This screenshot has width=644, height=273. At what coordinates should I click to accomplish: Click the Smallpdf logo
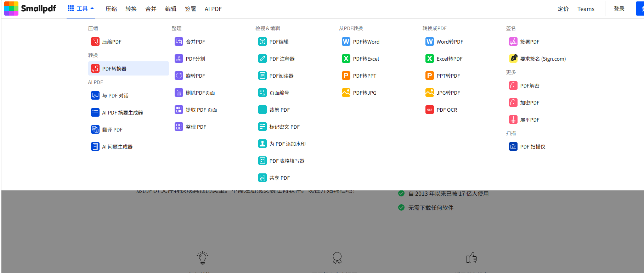(x=30, y=9)
